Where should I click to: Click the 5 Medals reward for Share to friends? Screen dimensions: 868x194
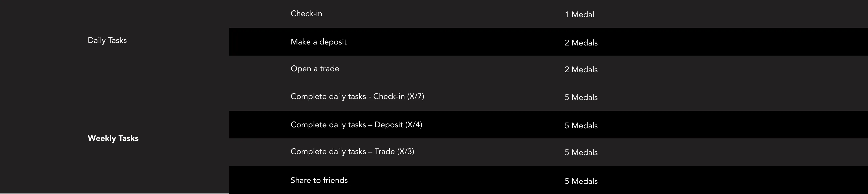click(581, 181)
